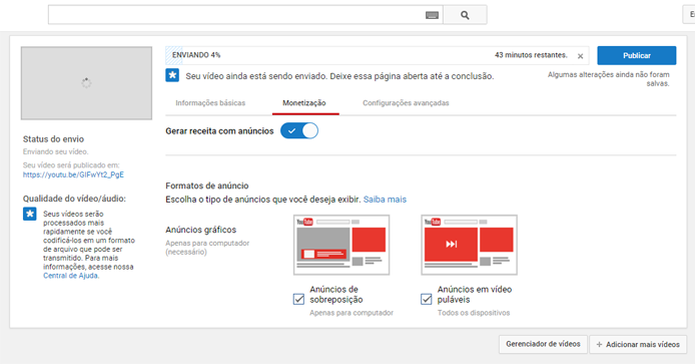Uncheck Anúncios em vídeo puláveis checkbox
This screenshot has width=695, height=364.
point(426,299)
